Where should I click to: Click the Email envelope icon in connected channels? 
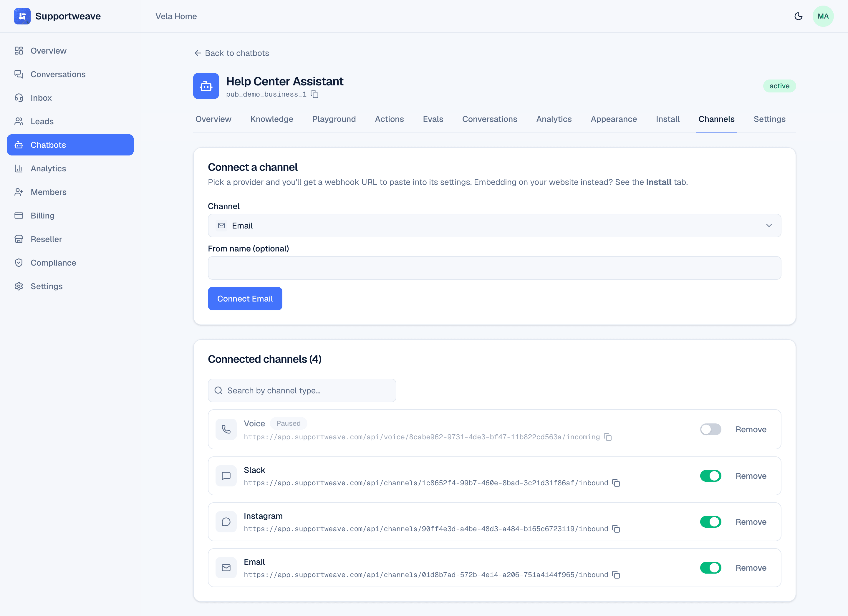tap(226, 568)
